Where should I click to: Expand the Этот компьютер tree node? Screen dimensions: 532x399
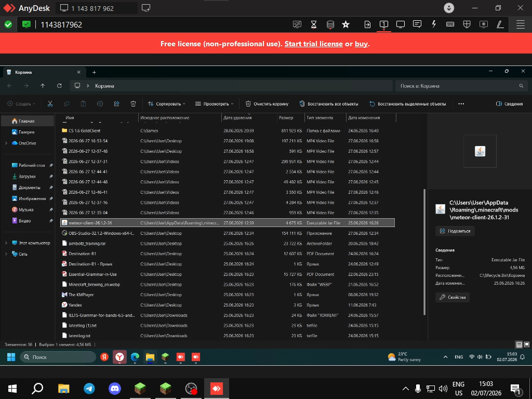coord(6,243)
